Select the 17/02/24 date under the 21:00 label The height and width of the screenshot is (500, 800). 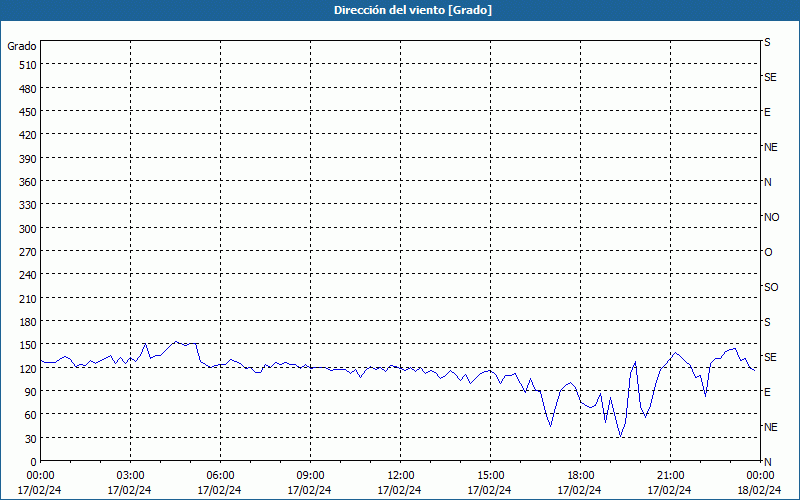pyautogui.click(x=670, y=490)
